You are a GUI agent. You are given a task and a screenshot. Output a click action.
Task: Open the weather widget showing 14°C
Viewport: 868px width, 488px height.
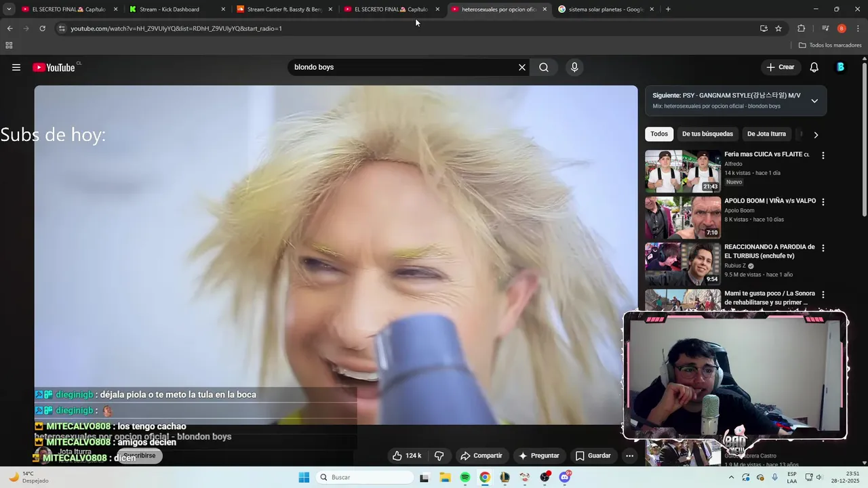[x=31, y=477]
